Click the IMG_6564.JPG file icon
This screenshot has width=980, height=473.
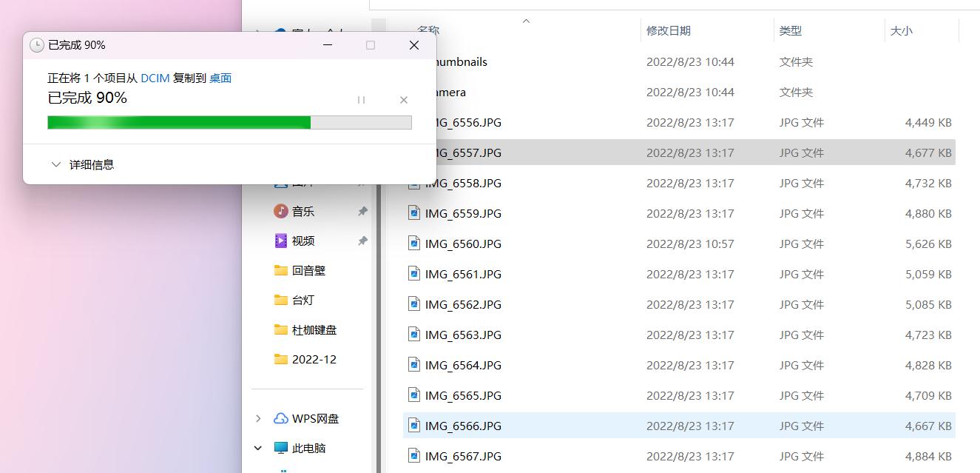click(x=414, y=365)
